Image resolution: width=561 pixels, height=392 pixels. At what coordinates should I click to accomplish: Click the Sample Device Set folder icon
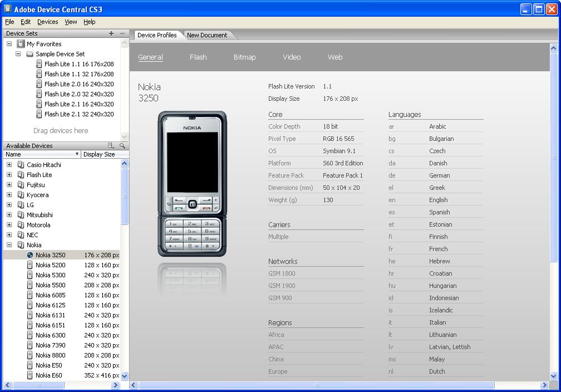[29, 54]
